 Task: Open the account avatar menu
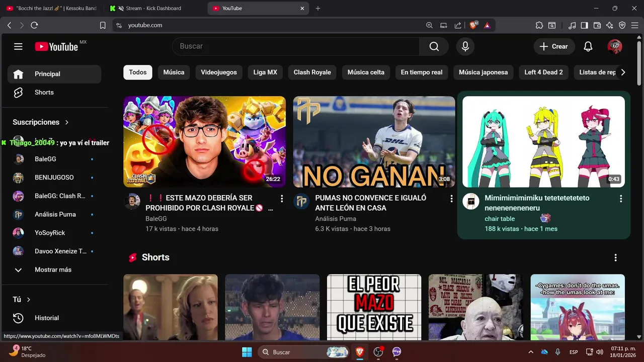[x=615, y=46]
